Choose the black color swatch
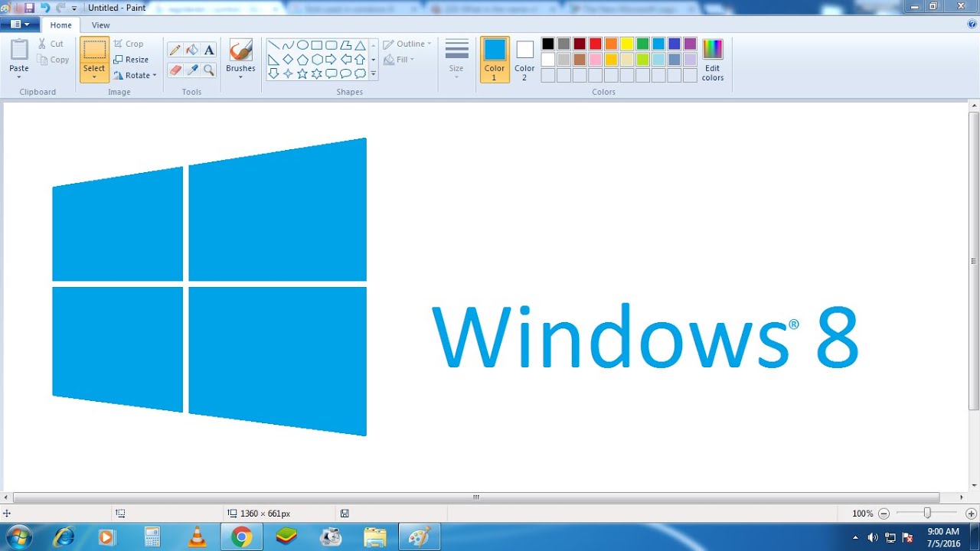This screenshot has width=980, height=551. 548,44
